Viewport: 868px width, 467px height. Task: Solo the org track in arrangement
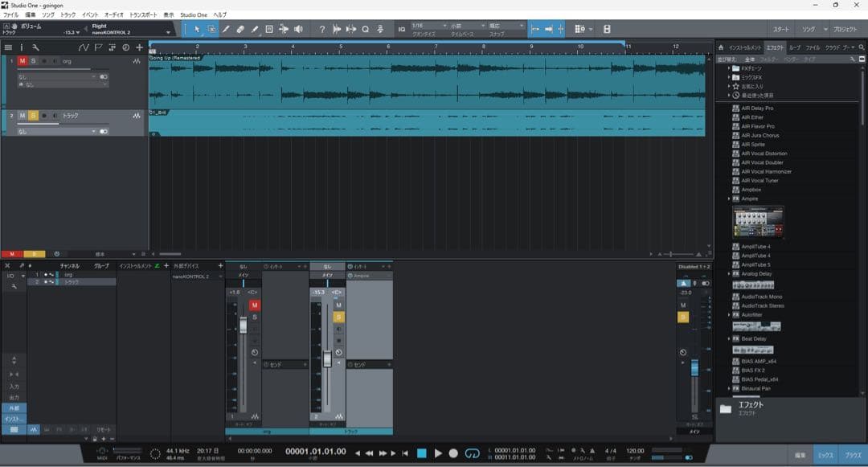(33, 61)
